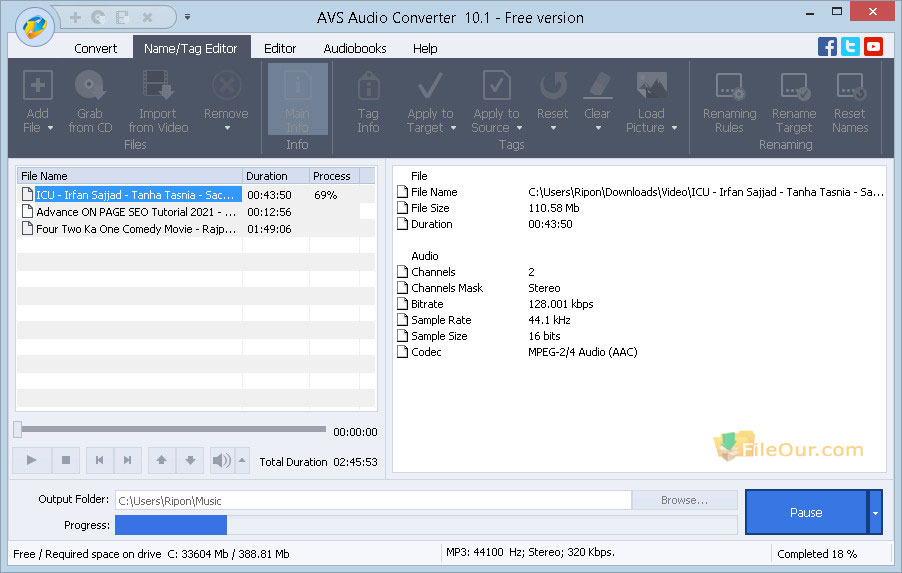Pause the conversion
This screenshot has width=902, height=573.
pos(806,513)
